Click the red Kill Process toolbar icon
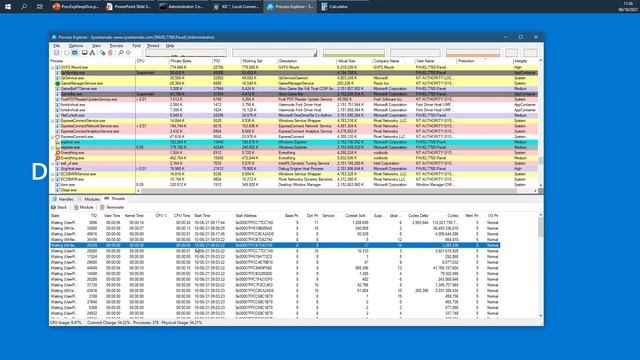The height and width of the screenshot is (360, 640). pos(110,53)
